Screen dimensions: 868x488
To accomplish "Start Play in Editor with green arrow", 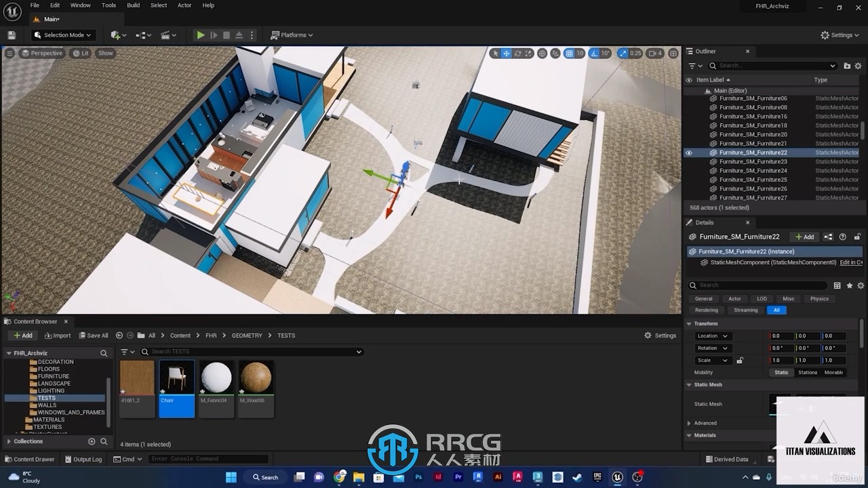I will (x=201, y=35).
